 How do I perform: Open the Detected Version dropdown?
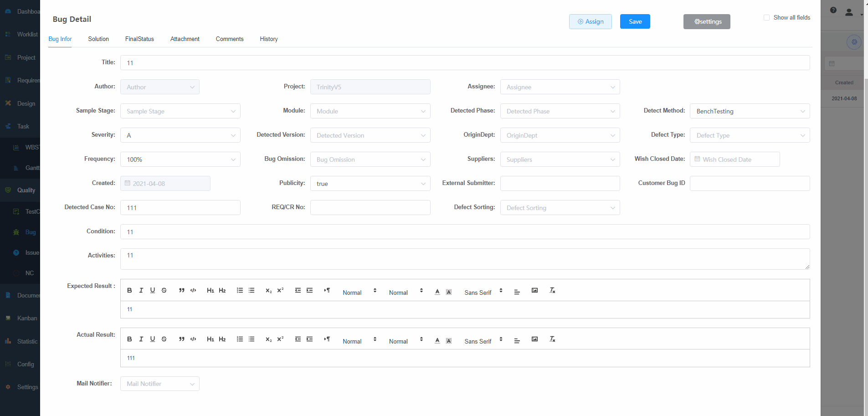pyautogui.click(x=370, y=135)
